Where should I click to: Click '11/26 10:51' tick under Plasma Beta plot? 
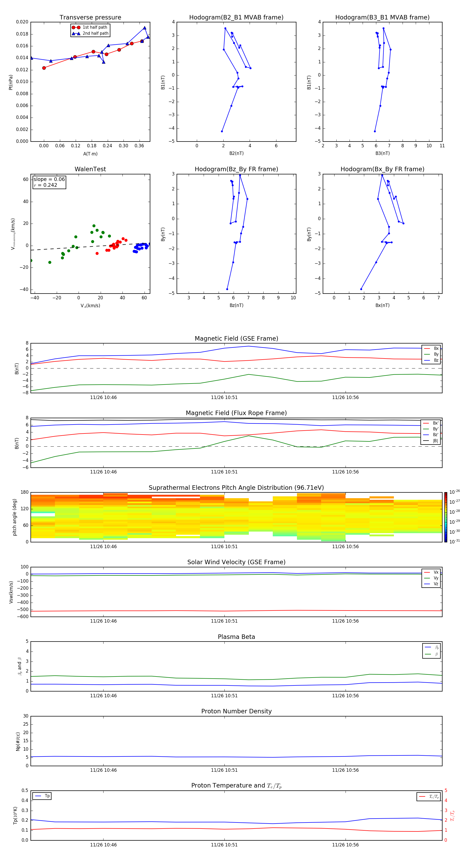click(224, 696)
